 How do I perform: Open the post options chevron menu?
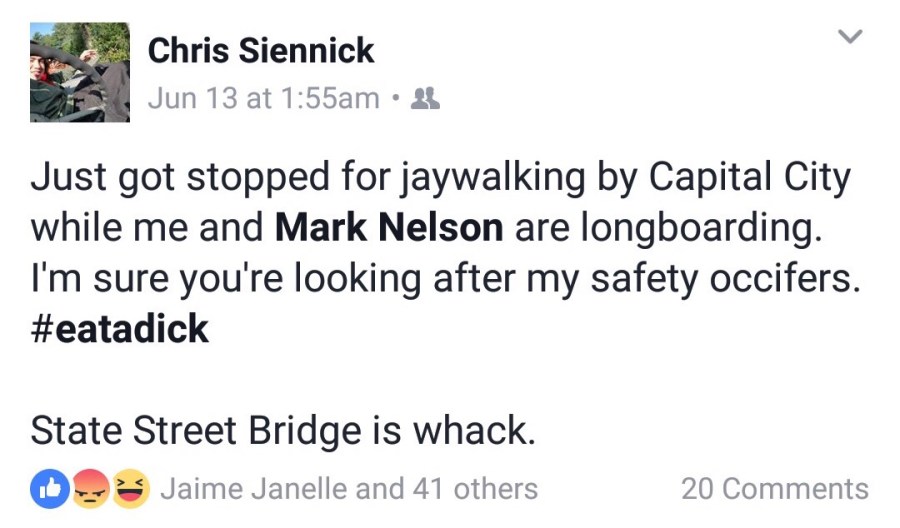(849, 38)
